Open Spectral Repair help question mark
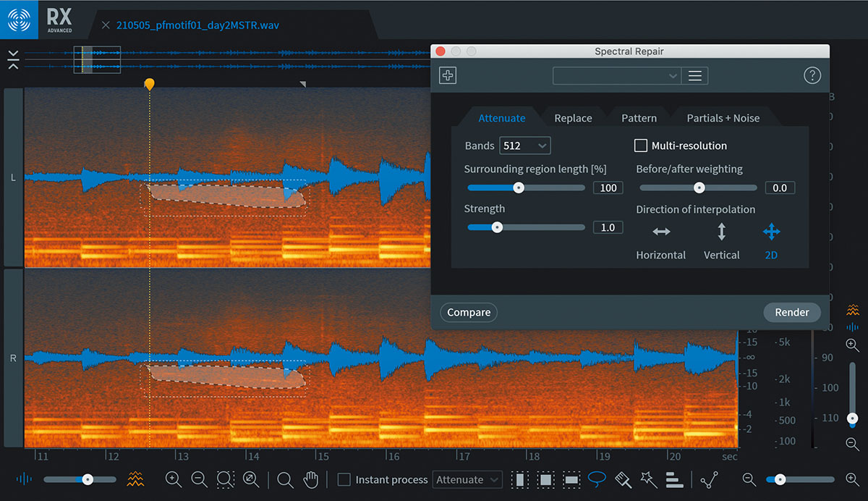868x501 pixels. point(812,75)
